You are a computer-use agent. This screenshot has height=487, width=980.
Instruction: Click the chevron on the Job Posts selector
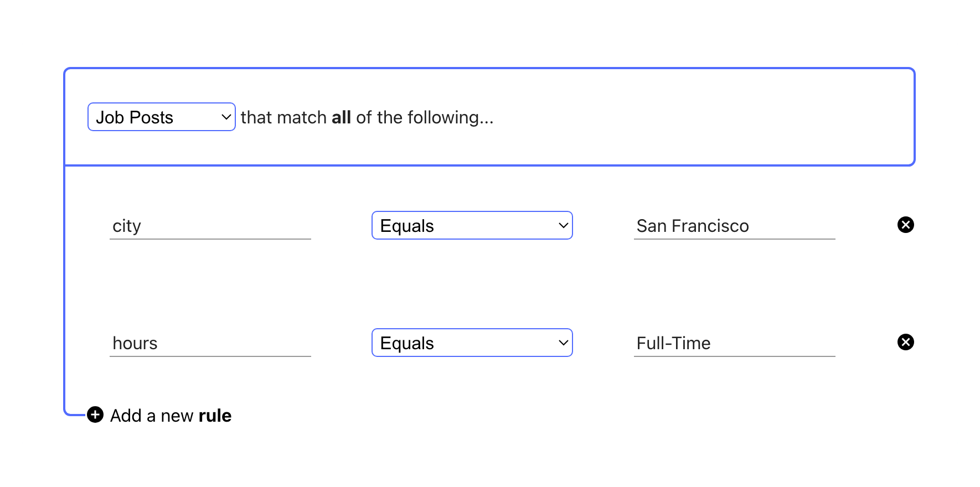coord(225,117)
